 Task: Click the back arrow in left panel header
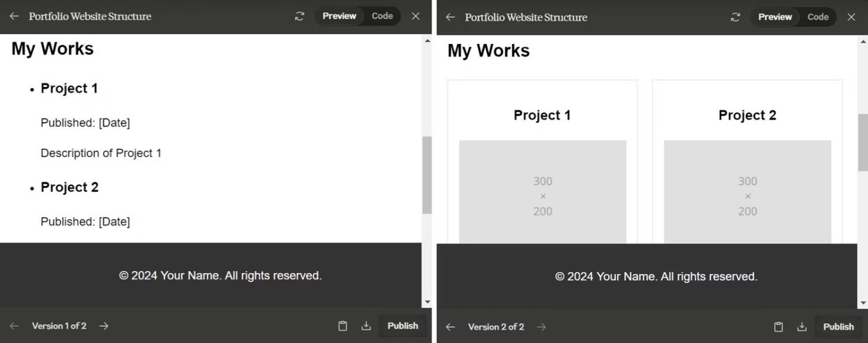click(x=14, y=16)
